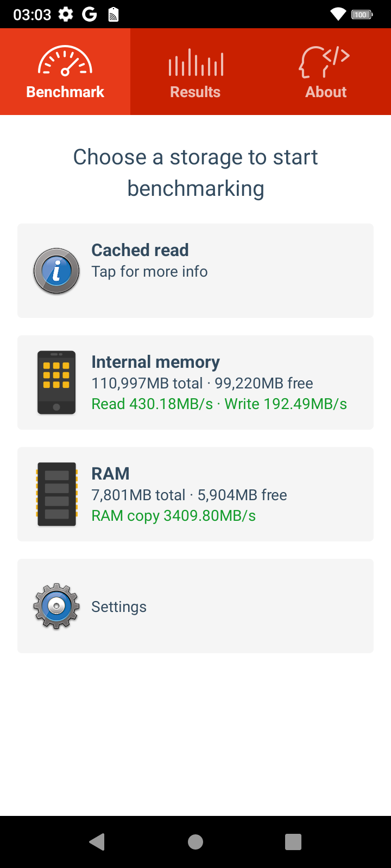Tap the Cached read info icon
Image resolution: width=391 pixels, height=868 pixels.
(x=56, y=271)
